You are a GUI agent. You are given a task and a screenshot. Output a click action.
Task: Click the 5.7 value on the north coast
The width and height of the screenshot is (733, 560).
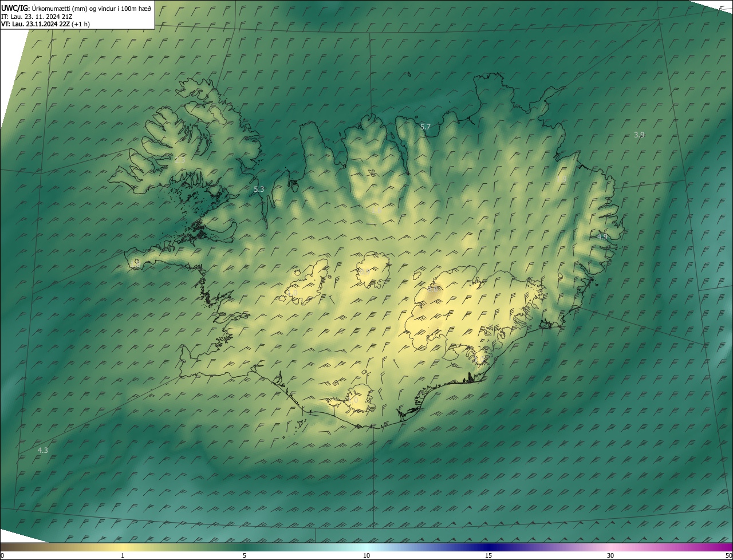coord(425,127)
